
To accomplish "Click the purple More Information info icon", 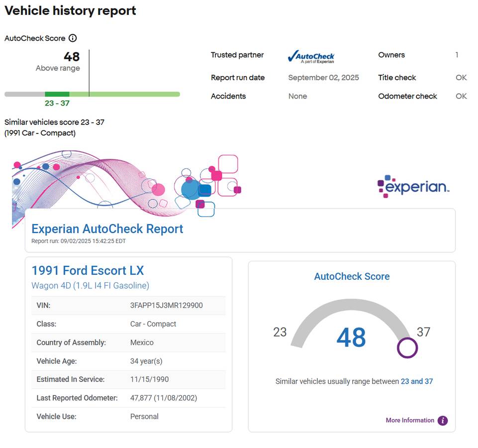I will point(443,421).
